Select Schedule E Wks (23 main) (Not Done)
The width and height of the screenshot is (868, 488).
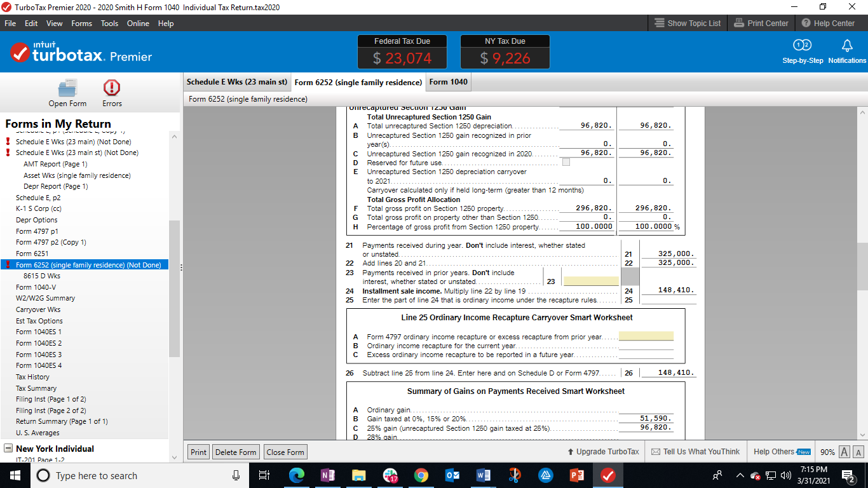coord(74,142)
